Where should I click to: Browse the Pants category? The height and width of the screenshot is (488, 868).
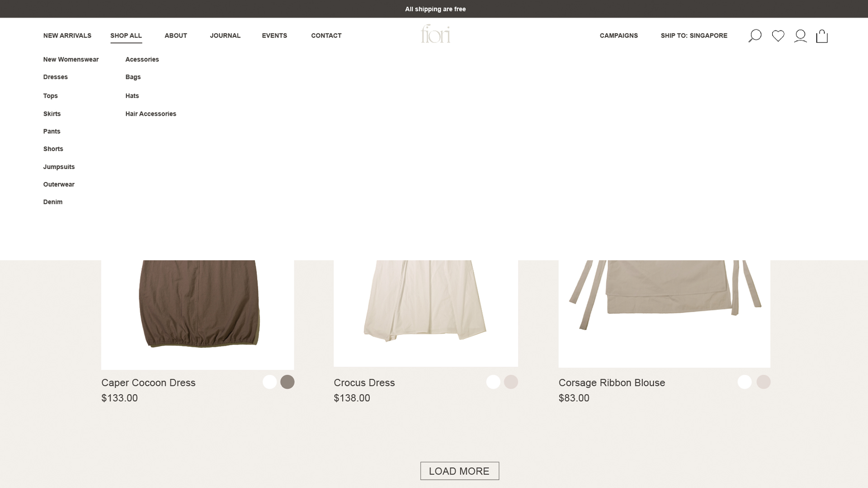[52, 131]
